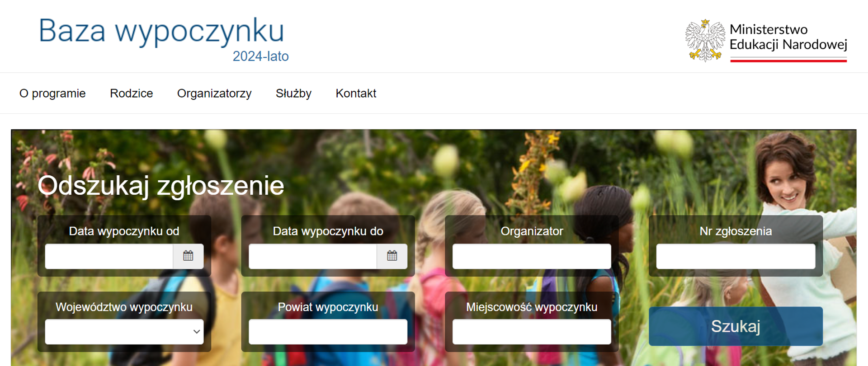Open the O programie menu item
Viewport: 868px width, 366px height.
click(x=52, y=94)
